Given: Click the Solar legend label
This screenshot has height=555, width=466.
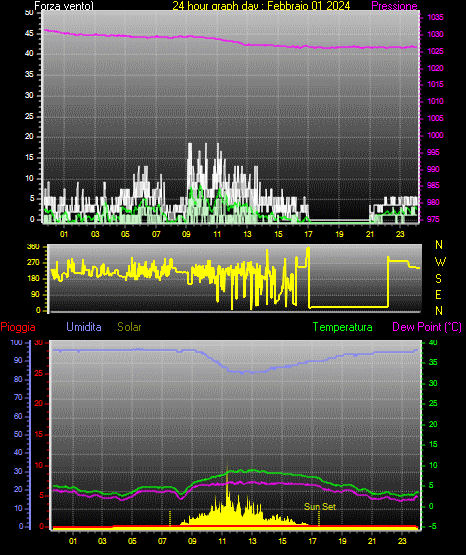Looking at the screenshot, I should (x=129, y=327).
